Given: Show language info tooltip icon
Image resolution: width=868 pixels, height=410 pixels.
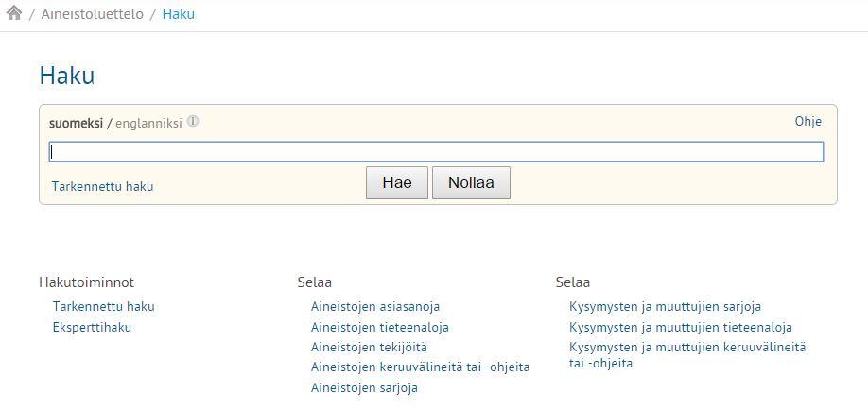Looking at the screenshot, I should point(192,121).
